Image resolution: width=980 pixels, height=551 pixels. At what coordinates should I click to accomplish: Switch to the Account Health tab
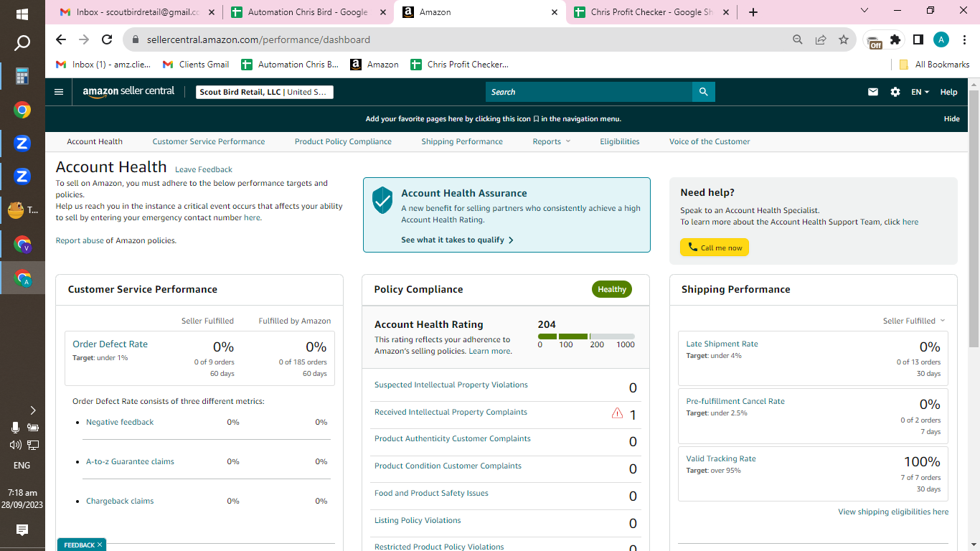(95, 141)
